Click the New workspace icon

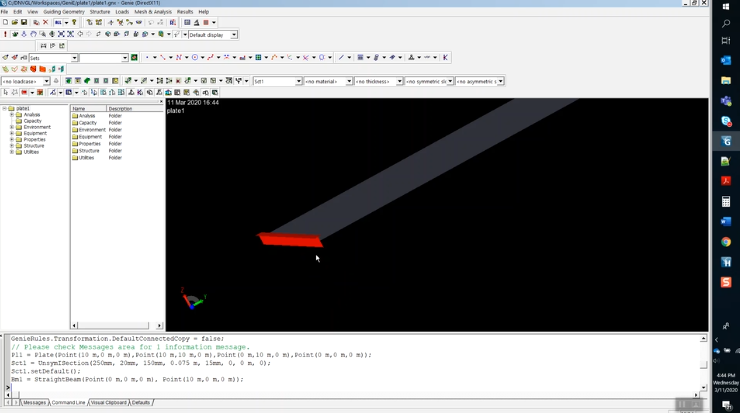pyautogui.click(x=5, y=22)
